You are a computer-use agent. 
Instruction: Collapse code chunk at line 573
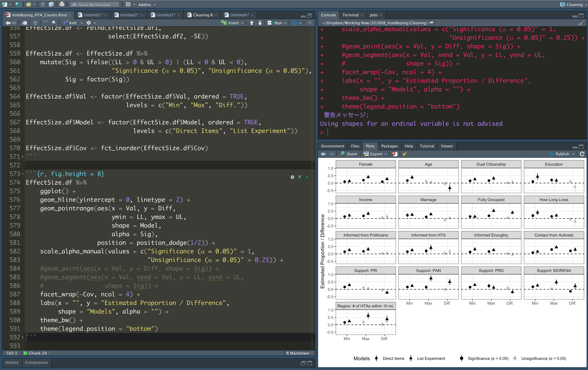[x=23, y=174]
